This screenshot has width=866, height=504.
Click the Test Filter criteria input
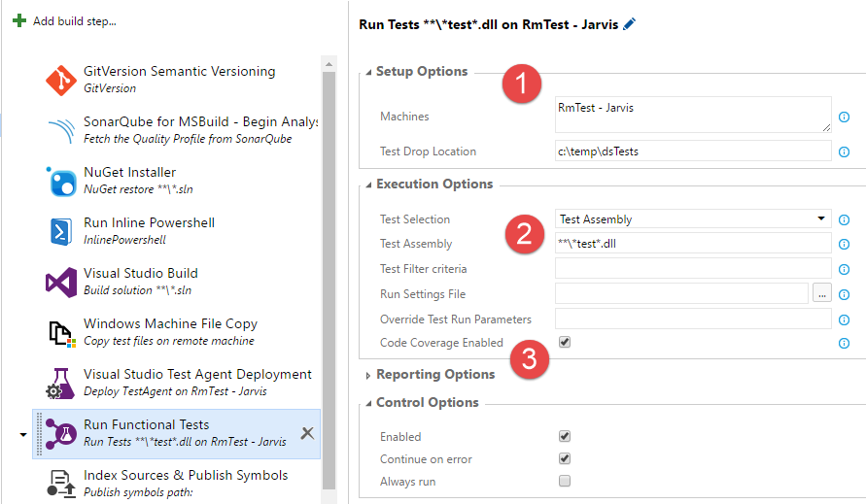point(693,268)
